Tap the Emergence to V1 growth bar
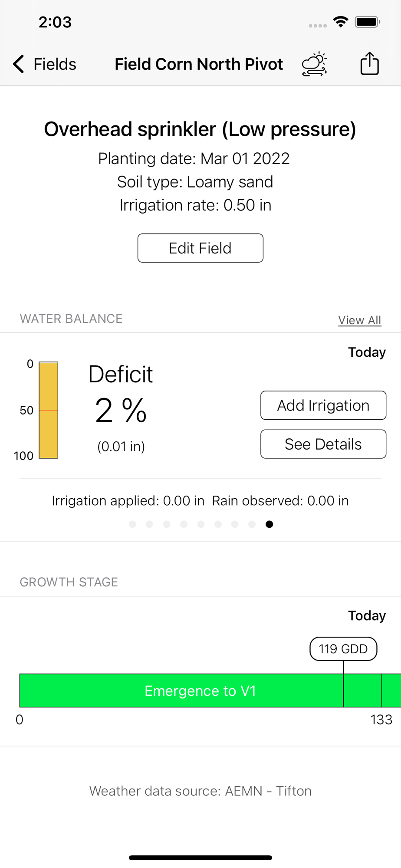Image resolution: width=401 pixels, height=868 pixels. 200,690
